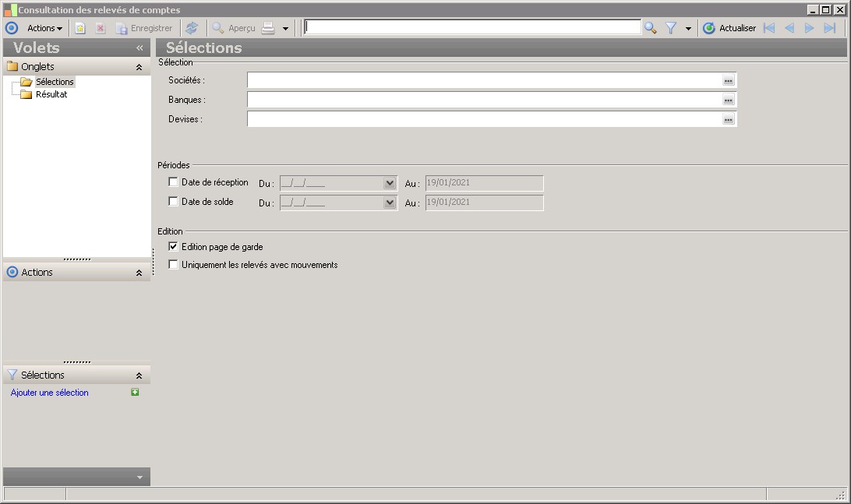Click into the toolbar search field
The width and height of the screenshot is (851, 504).
coord(472,27)
